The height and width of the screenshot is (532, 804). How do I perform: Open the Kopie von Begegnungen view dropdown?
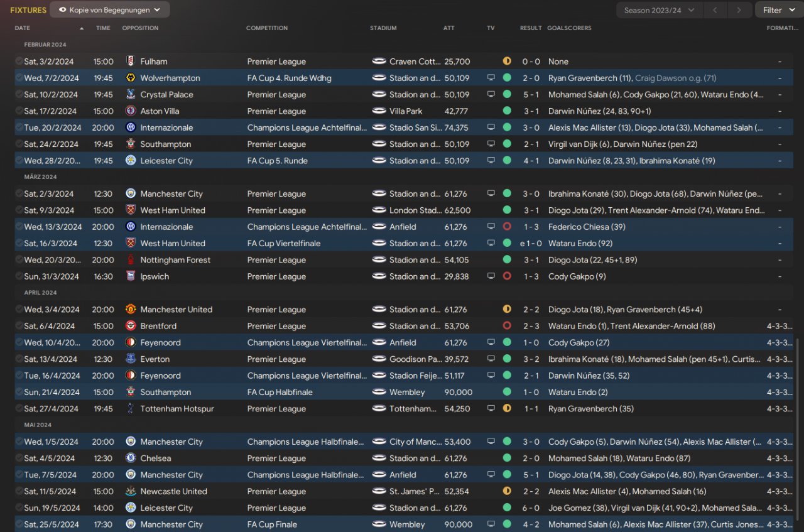[x=109, y=10]
